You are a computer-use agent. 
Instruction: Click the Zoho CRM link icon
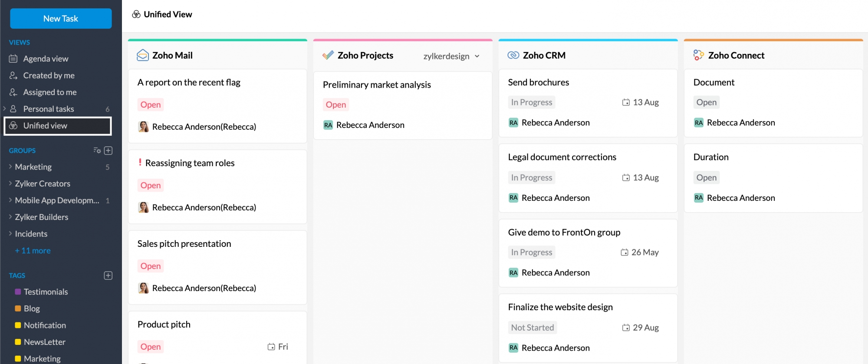pyautogui.click(x=513, y=55)
